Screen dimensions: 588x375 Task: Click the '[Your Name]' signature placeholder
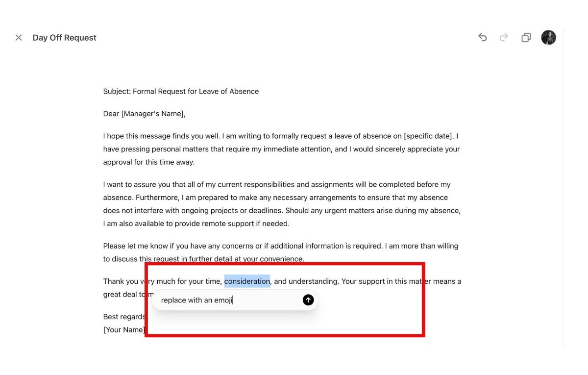[124, 330]
